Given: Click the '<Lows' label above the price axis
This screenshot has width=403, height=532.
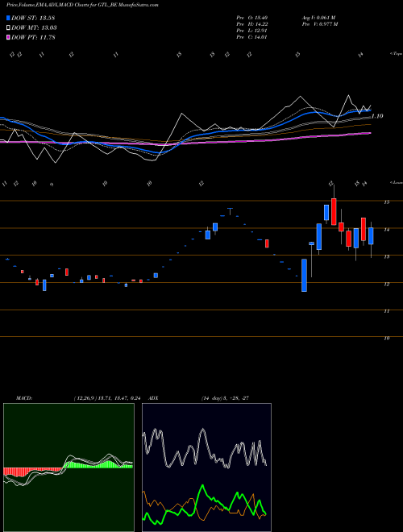Looking at the screenshot, I should (396, 182).
